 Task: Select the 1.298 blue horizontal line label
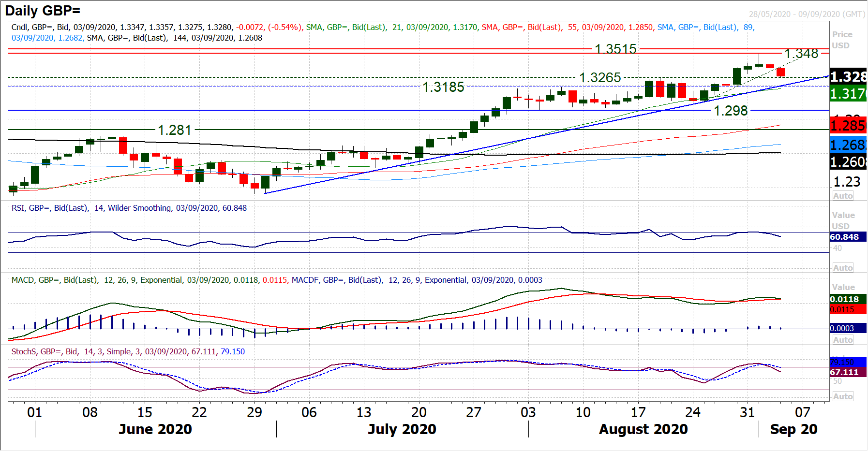pyautogui.click(x=731, y=111)
